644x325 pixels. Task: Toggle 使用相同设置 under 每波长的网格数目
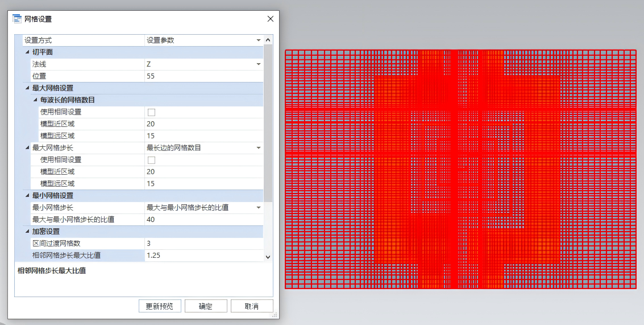151,112
